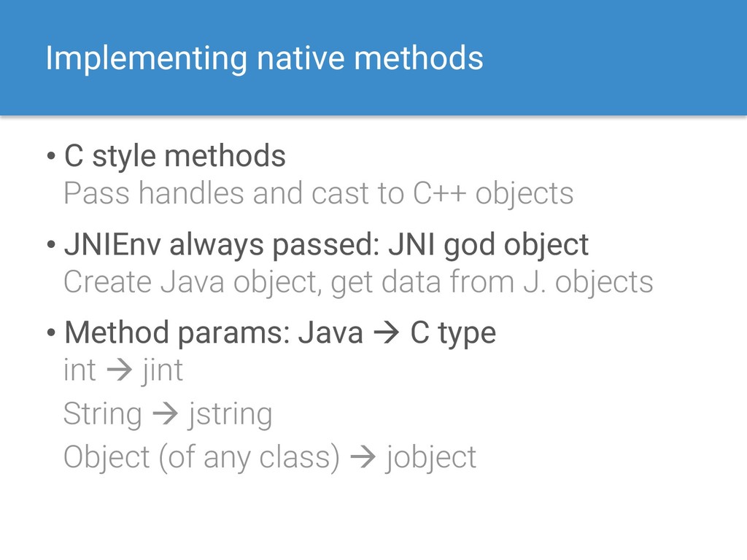Click the word 'jstring'

(x=230, y=415)
